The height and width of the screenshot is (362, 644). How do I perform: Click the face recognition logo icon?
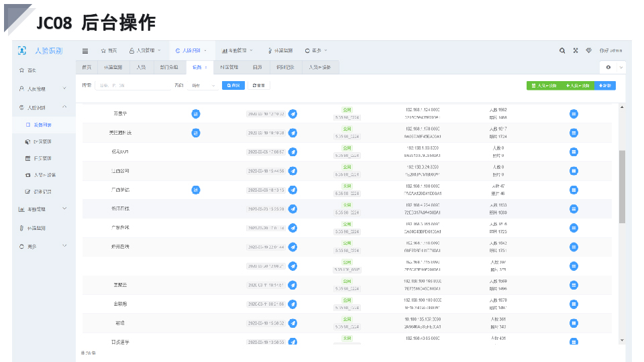[x=22, y=50]
